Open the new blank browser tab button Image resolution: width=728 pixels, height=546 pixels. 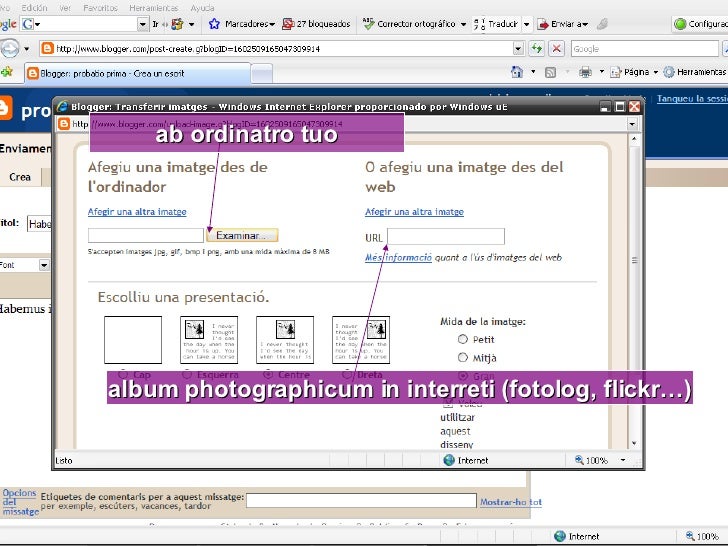click(x=262, y=74)
